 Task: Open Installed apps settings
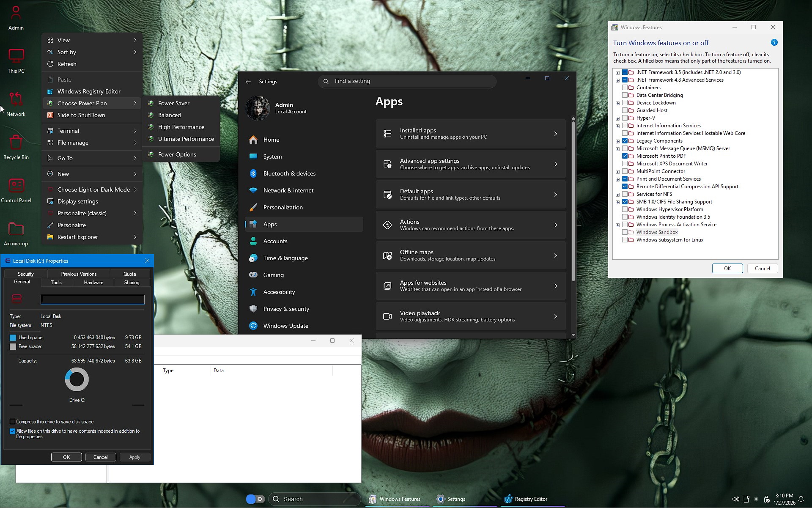469,133
